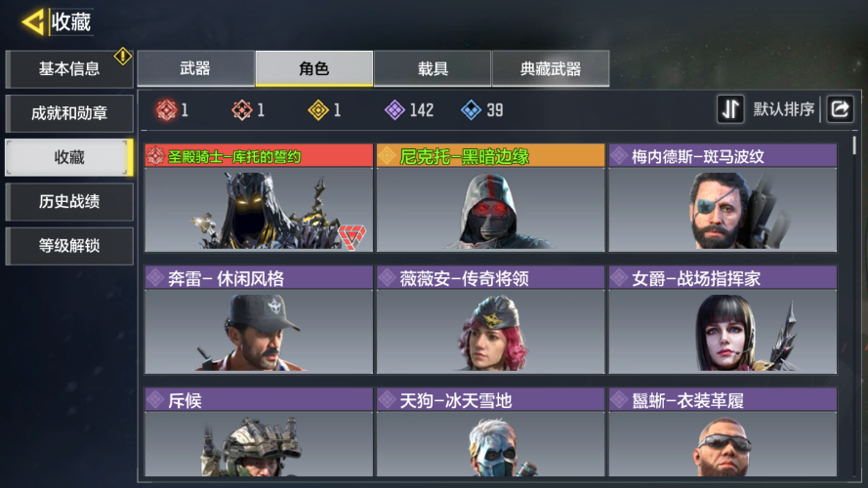Screen dimensions: 868x488
Task: Filter by blue rare rarity icon
Action: (471, 110)
